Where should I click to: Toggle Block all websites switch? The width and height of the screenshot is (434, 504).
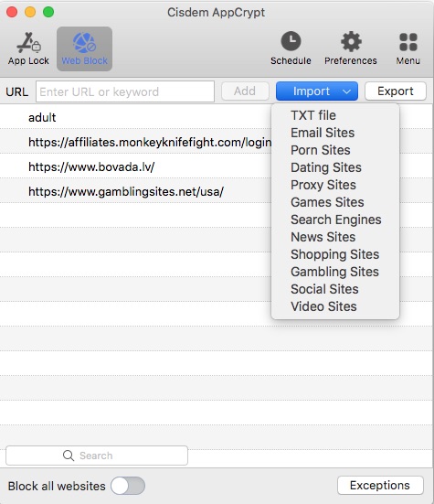pyautogui.click(x=128, y=486)
